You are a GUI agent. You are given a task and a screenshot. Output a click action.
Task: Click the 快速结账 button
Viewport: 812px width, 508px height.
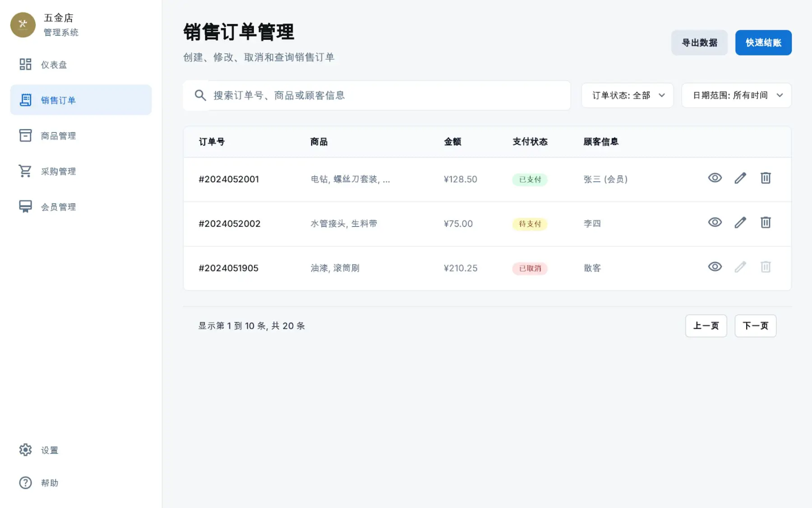point(763,42)
